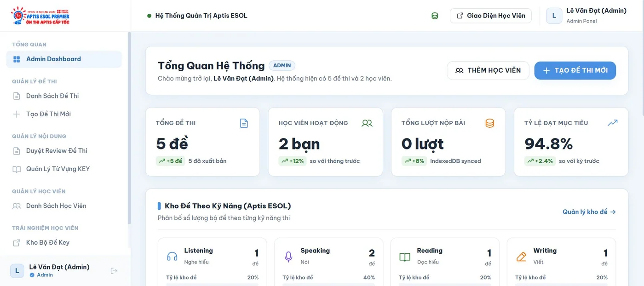Screen dimensions: 644x286
Task: Click grid icon beside Admin Dashboard
Action: pyautogui.click(x=17, y=59)
